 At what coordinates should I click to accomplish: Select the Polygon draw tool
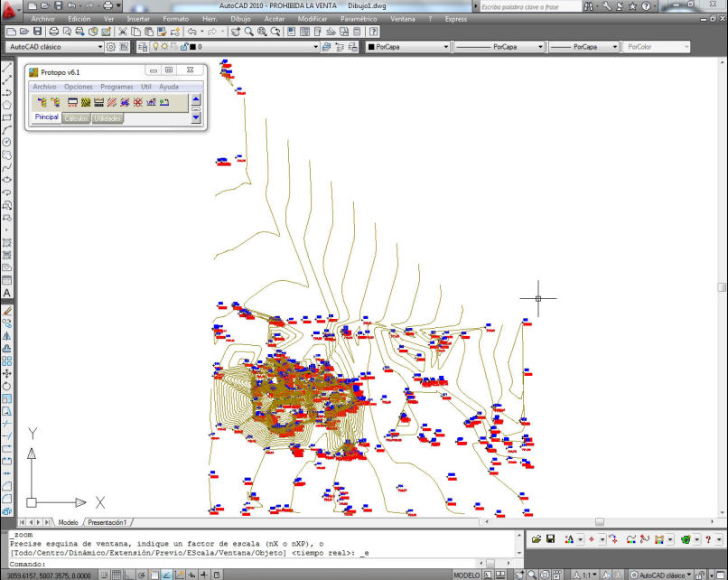(x=7, y=106)
